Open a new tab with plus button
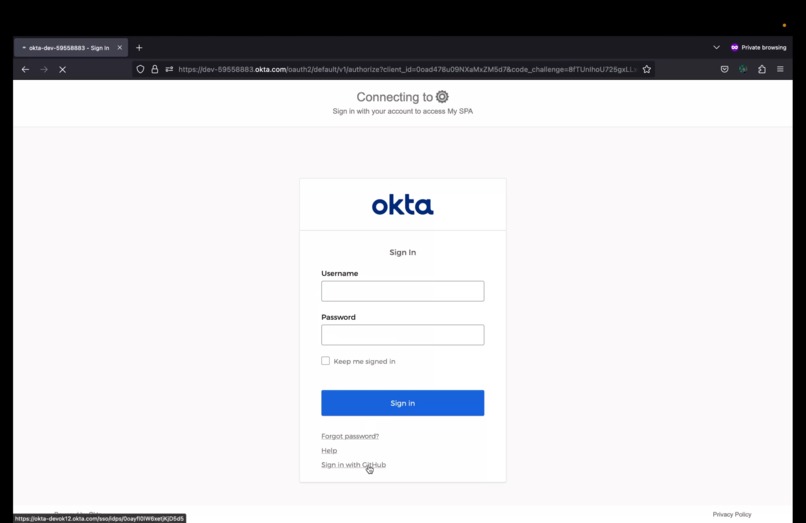 [x=139, y=48]
